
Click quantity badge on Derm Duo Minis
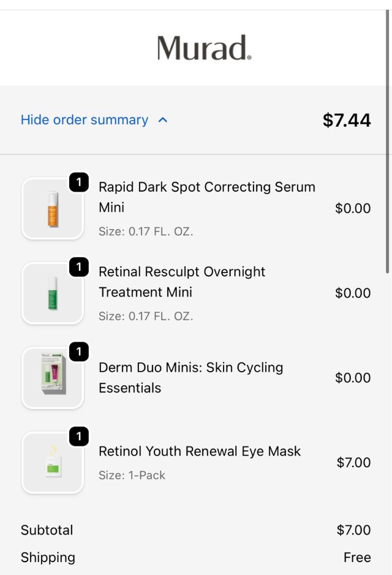click(79, 351)
